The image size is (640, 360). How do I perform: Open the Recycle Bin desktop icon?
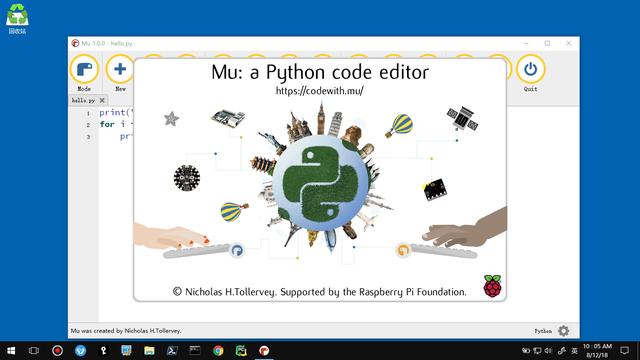17,19
